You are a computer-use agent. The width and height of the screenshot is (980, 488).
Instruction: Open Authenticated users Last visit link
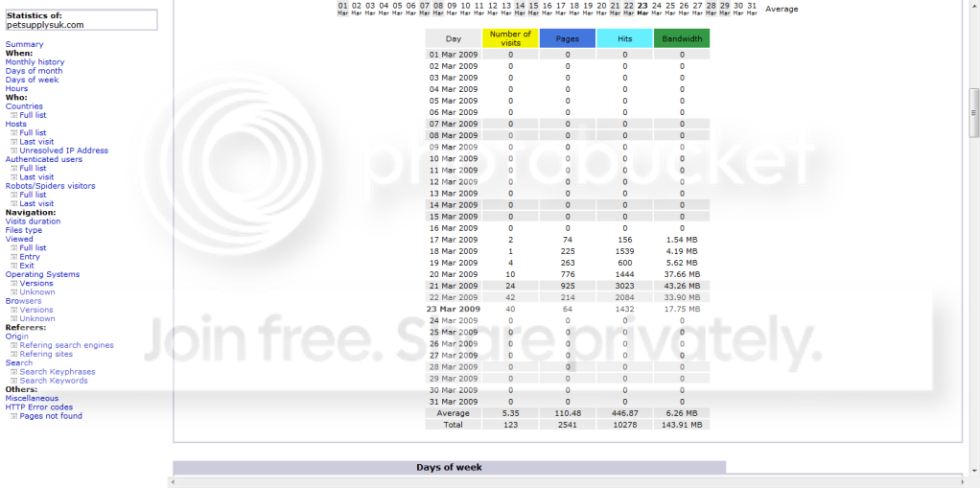[36, 176]
